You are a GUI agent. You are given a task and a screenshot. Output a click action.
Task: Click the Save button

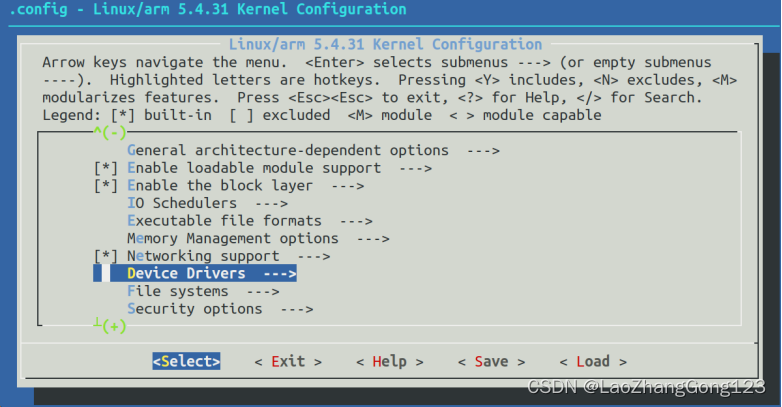[492, 361]
